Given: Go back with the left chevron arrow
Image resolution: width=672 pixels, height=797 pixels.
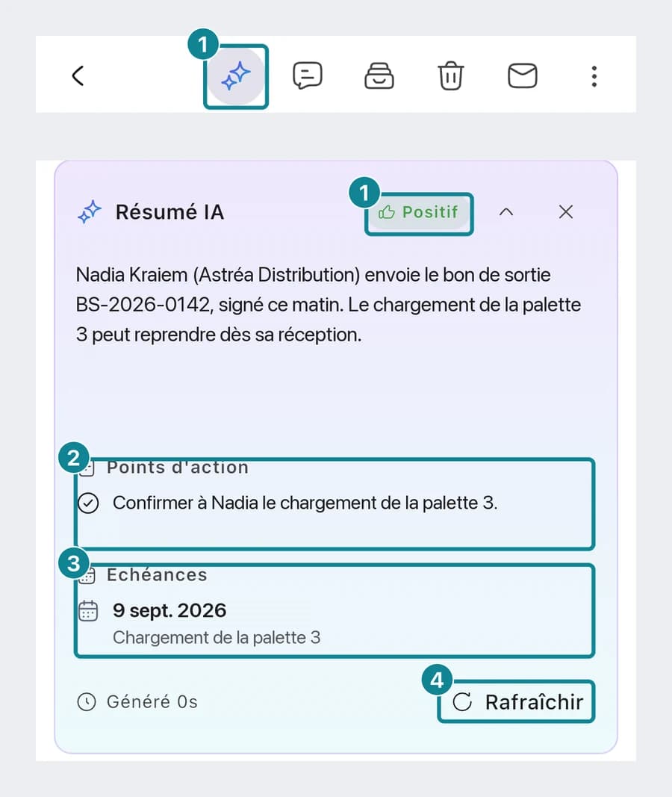Looking at the screenshot, I should tap(78, 75).
